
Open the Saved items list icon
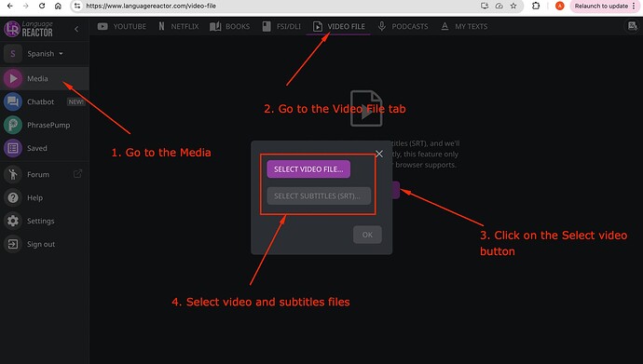[13, 148]
